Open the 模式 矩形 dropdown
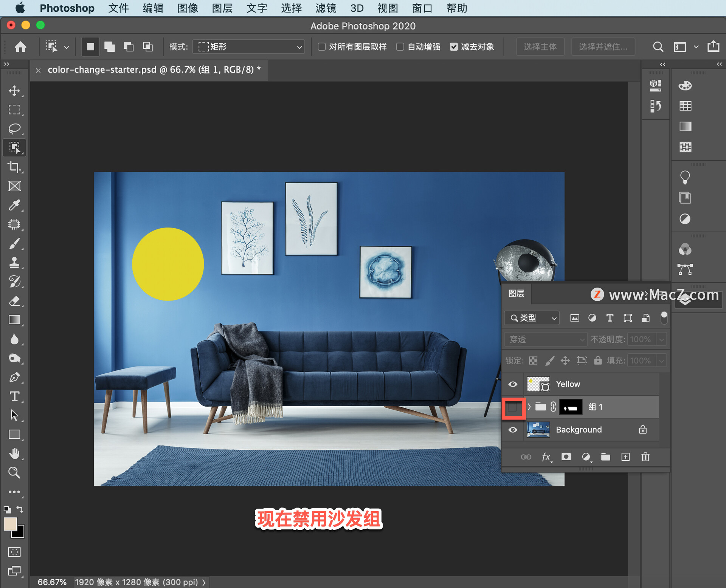This screenshot has width=726, height=588. pos(248,47)
